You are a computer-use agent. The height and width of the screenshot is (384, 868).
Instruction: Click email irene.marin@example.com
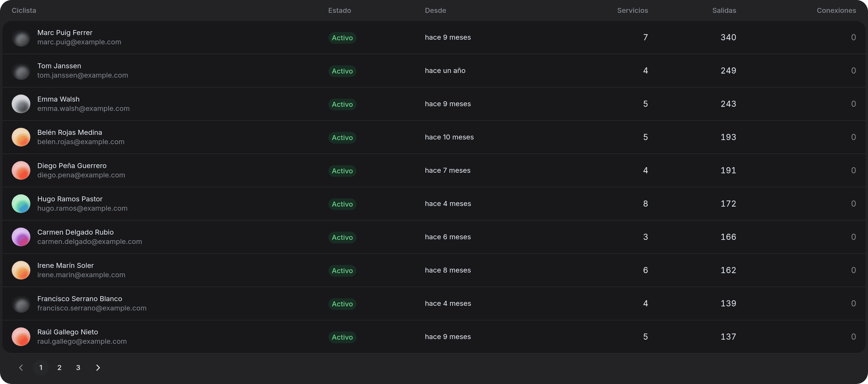(x=81, y=275)
